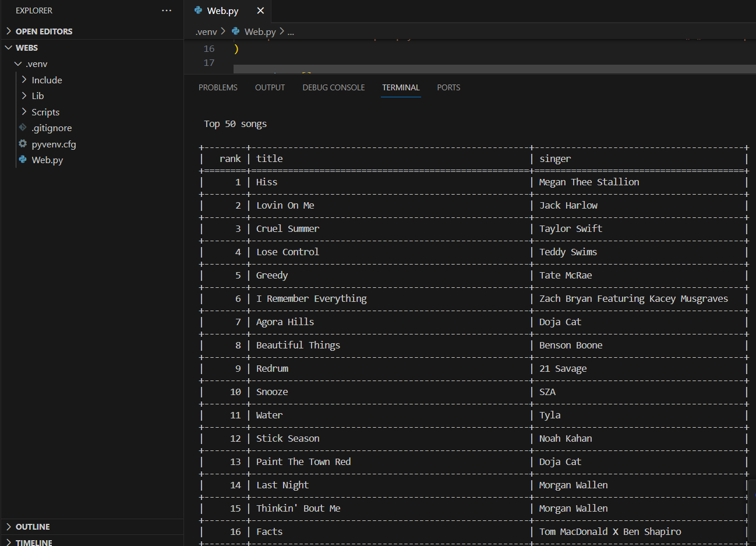Switch to the OUTPUT tab
Image resolution: width=756 pixels, height=546 pixels.
pyautogui.click(x=270, y=87)
